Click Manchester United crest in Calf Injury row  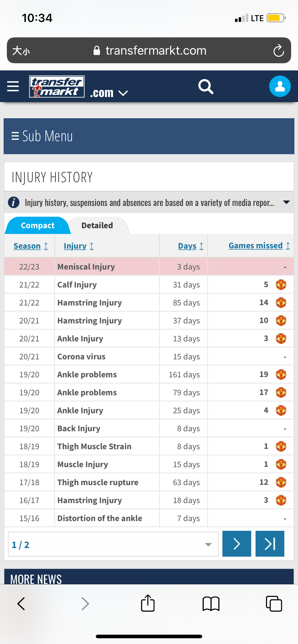(x=281, y=285)
